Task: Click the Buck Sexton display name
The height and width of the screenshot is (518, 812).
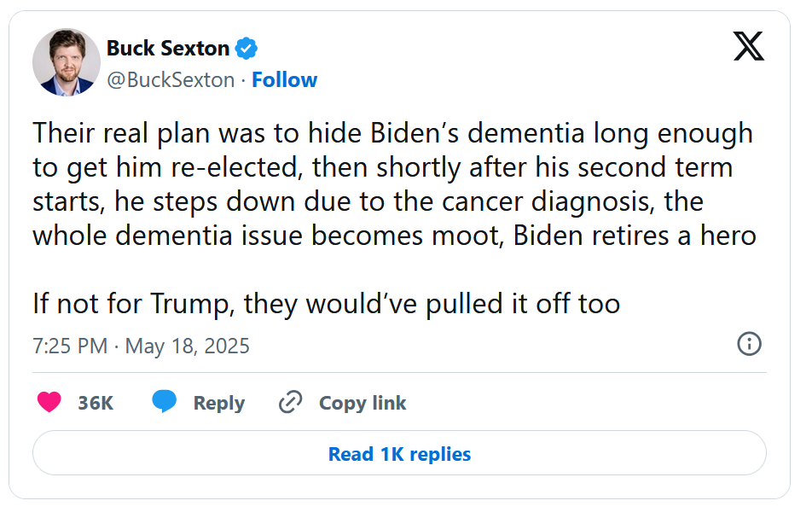Action: (168, 49)
